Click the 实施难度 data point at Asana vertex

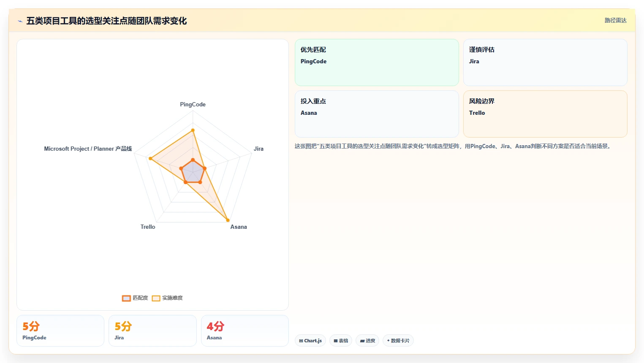coord(228,220)
